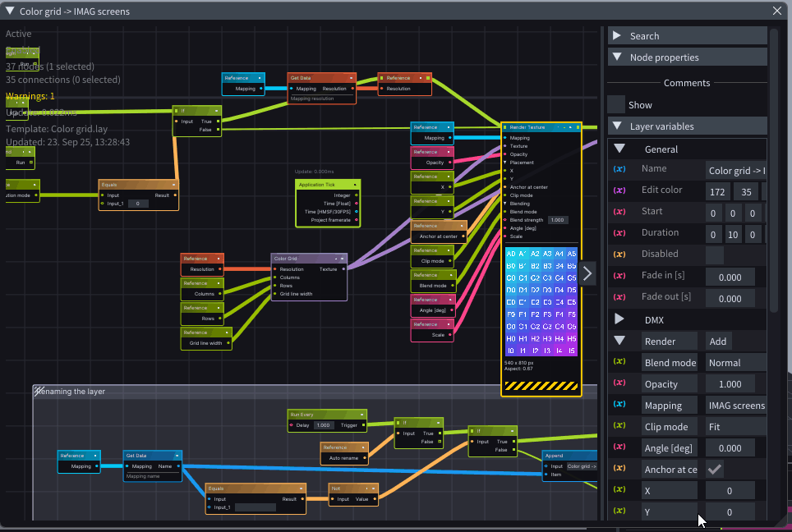Viewport: 792px width, 532px height.
Task: Click the Opacity value field showing 1.000
Action: pos(730,384)
